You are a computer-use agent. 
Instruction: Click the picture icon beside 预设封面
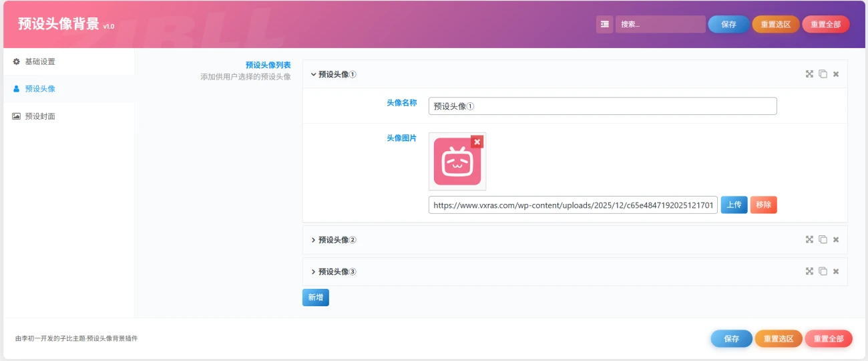[17, 116]
